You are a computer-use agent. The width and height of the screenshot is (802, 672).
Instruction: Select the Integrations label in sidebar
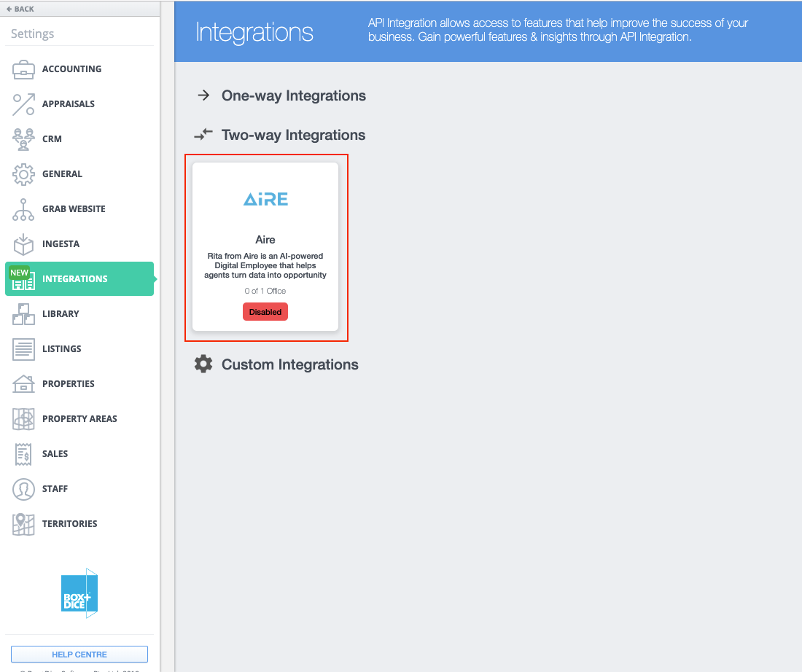pyautogui.click(x=75, y=278)
